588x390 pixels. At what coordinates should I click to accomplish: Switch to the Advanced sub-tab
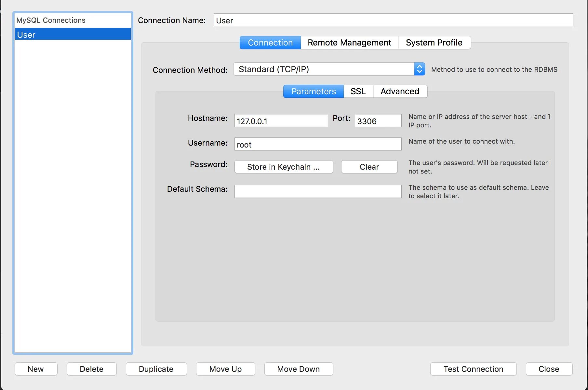pyautogui.click(x=400, y=91)
